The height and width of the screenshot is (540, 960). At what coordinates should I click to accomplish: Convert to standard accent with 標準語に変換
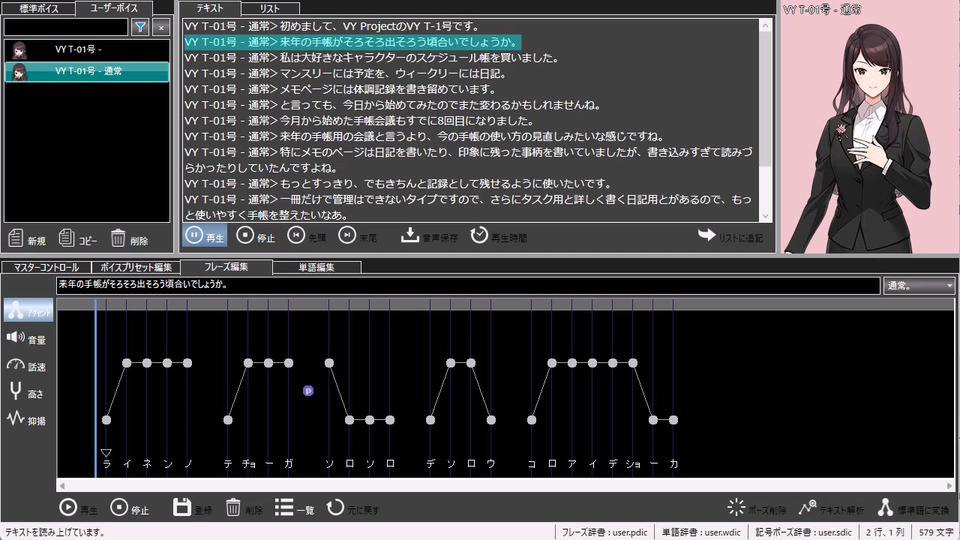pos(913,508)
